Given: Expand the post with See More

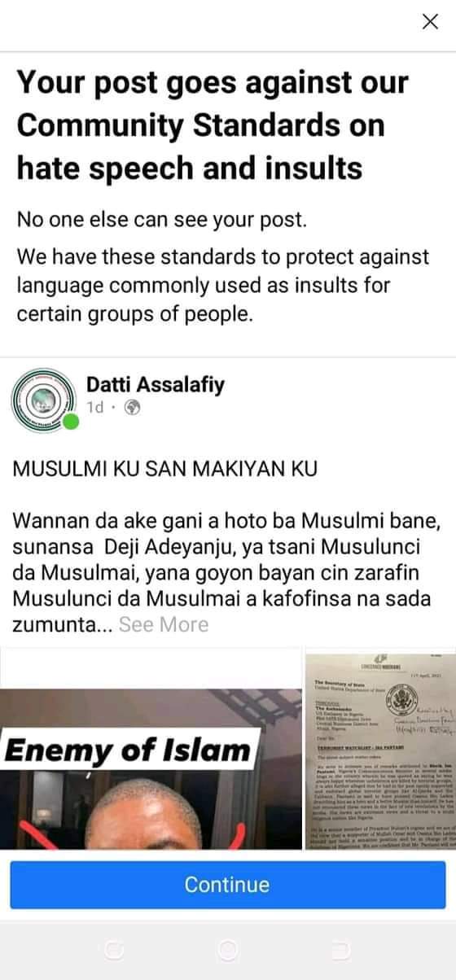Looking at the screenshot, I should (164, 625).
